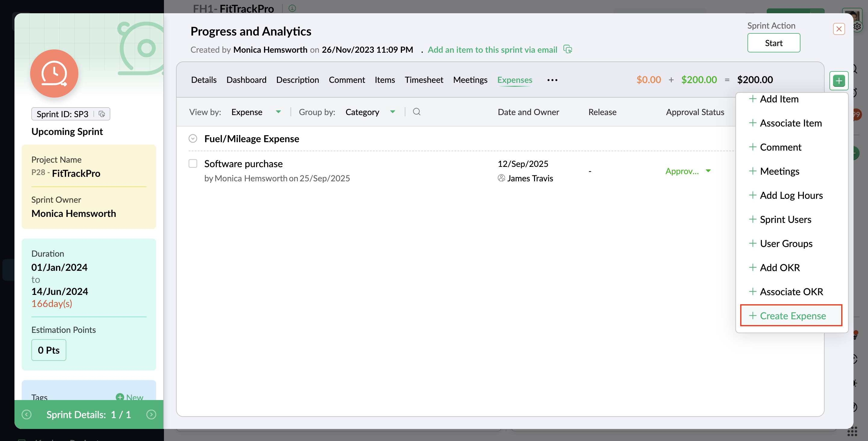The width and height of the screenshot is (868, 441).
Task: Click the $0.00 orange amount
Action: click(649, 80)
